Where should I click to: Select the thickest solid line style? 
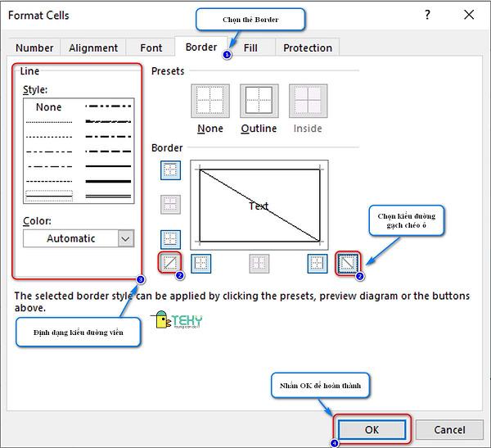click(108, 181)
